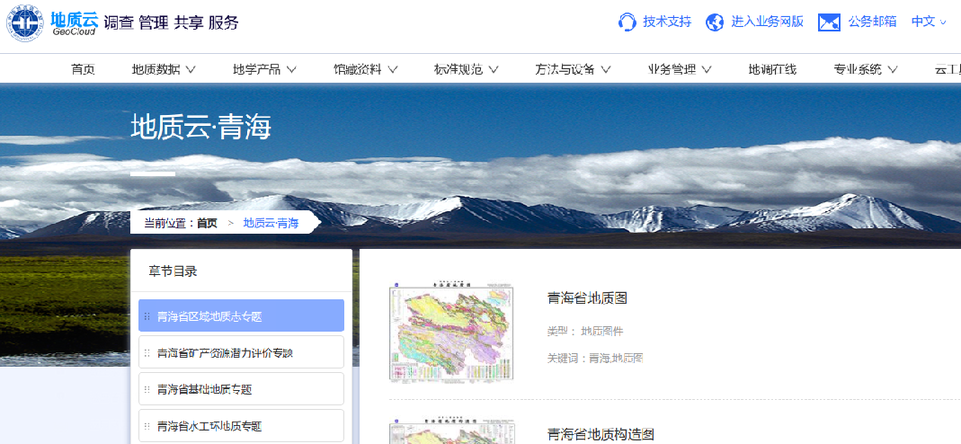Viewport: 961px width, 444px height.
Task: Click the 首页 breadcrumb link
Action: [x=207, y=223]
